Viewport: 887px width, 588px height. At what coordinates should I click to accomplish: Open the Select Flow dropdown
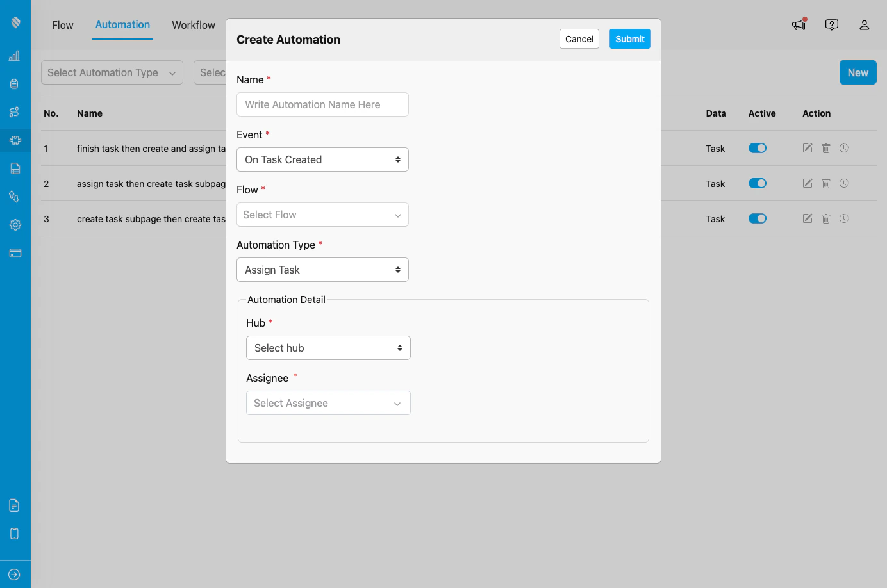(x=322, y=215)
